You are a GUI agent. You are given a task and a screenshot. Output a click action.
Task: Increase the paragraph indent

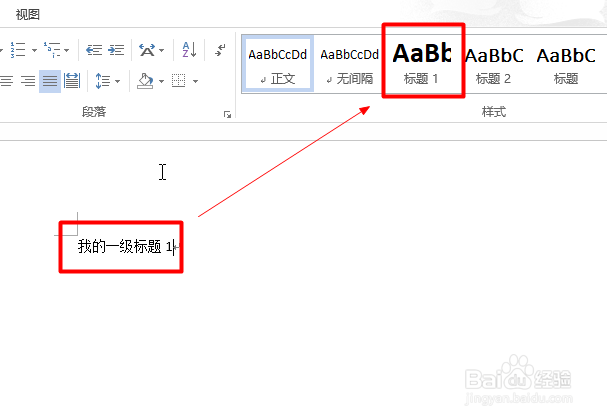[116, 50]
